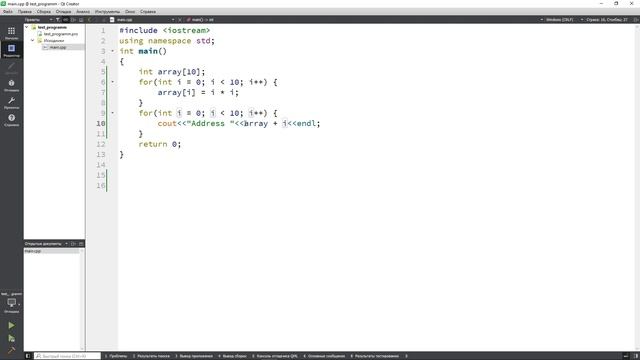Open the Вывод приложения output pane
Screen dimensions: 640x360
click(194, 356)
